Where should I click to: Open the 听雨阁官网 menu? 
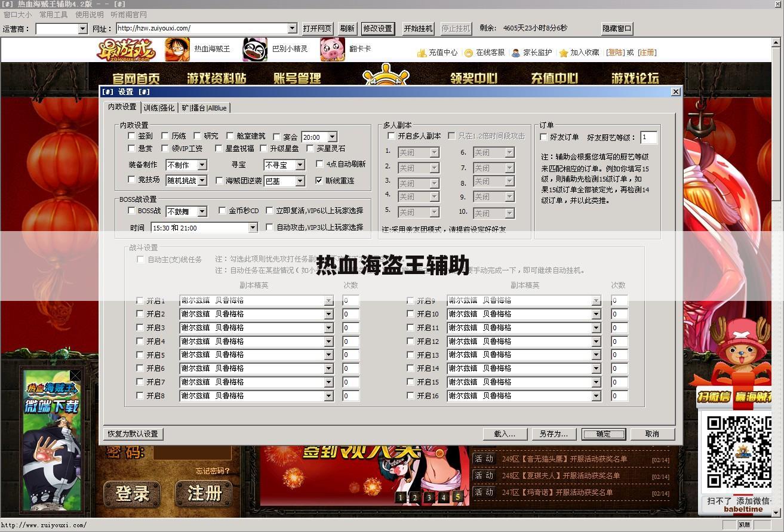point(129,15)
